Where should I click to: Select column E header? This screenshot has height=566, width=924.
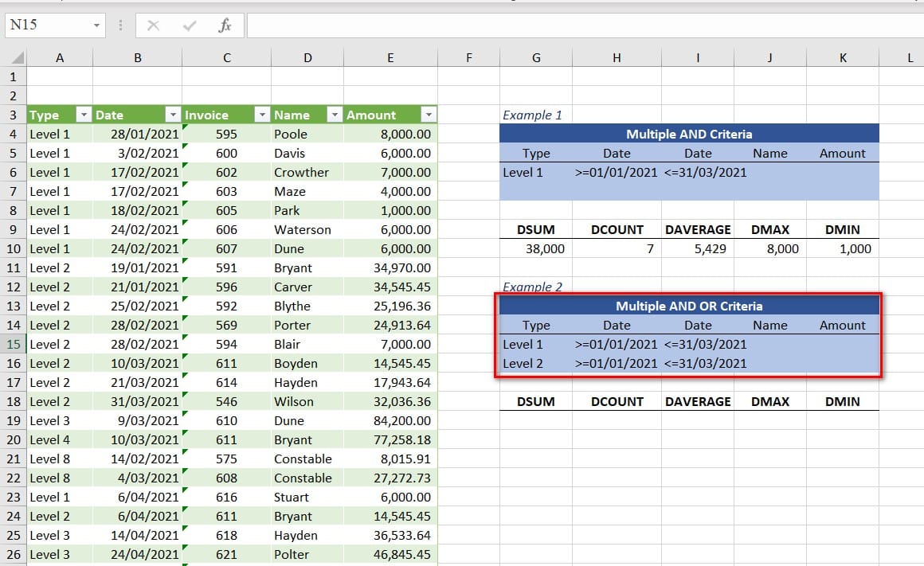tap(390, 57)
